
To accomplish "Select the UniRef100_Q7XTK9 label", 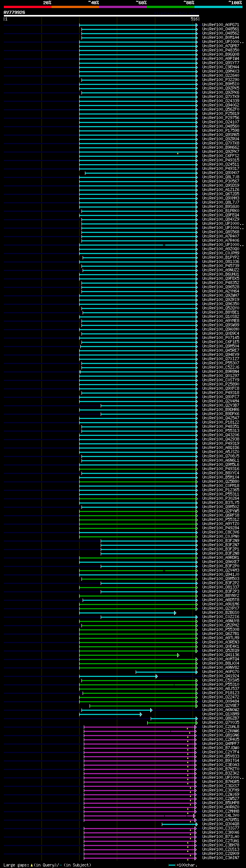I will point(221,97).
